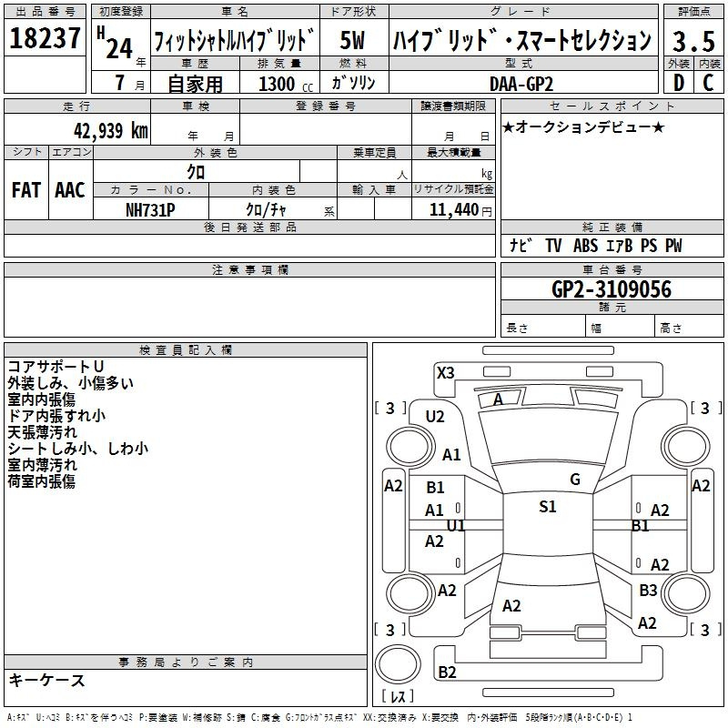The height and width of the screenshot is (728, 728).
Task: Select interior color クロ/チャ
Action: pyautogui.click(x=266, y=209)
